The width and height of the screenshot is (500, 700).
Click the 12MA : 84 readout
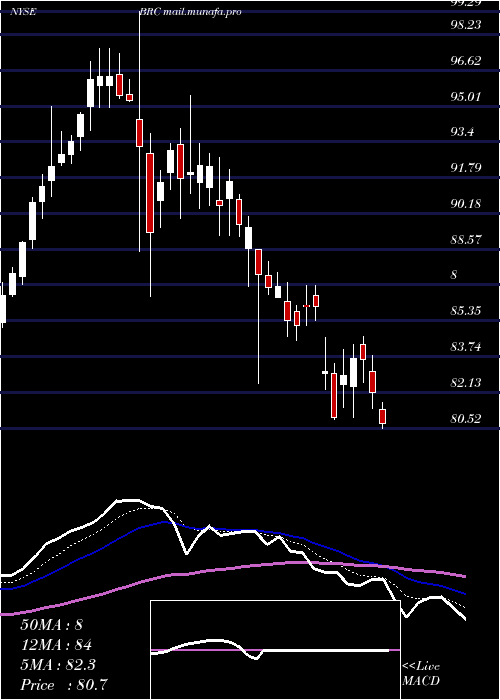click(x=56, y=645)
